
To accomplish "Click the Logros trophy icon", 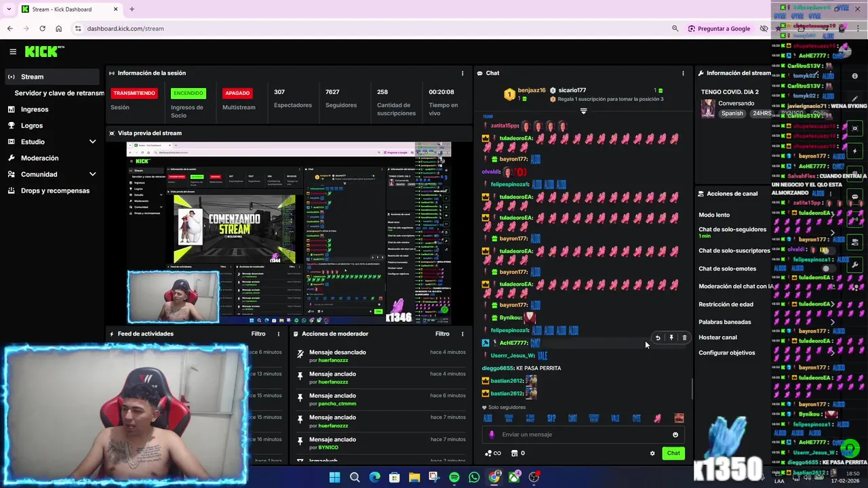I will pyautogui.click(x=12, y=125).
